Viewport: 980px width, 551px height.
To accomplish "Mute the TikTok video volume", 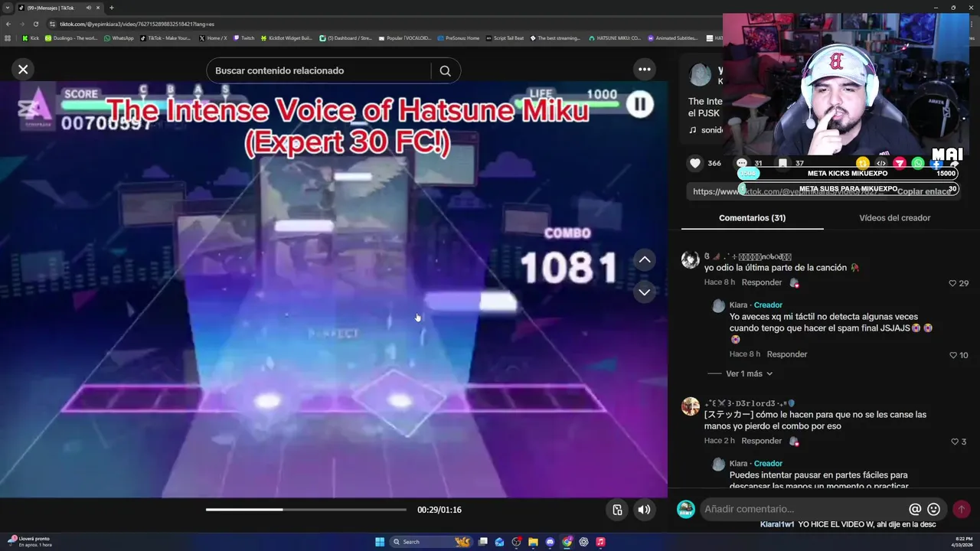I will (645, 510).
